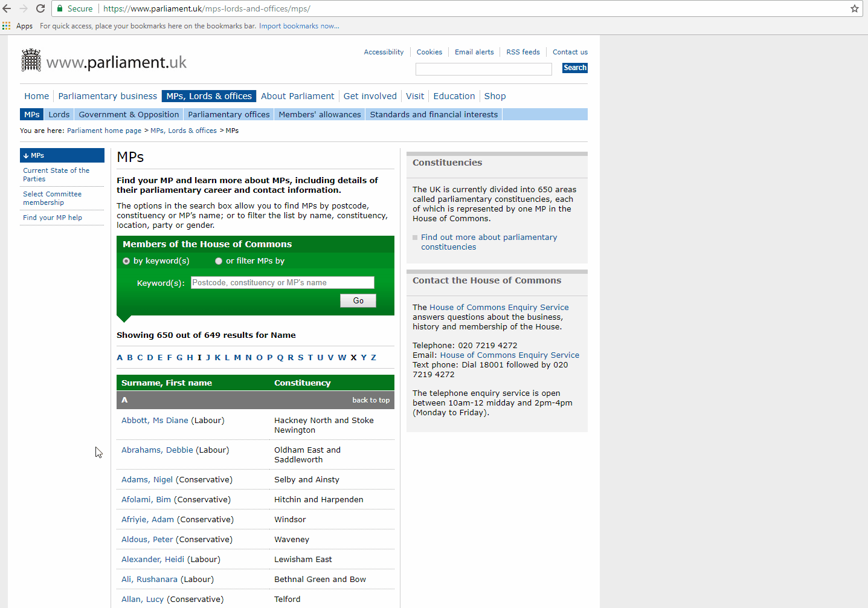Click the "Hackney North and Stoke Newington" constituency

pyautogui.click(x=324, y=425)
